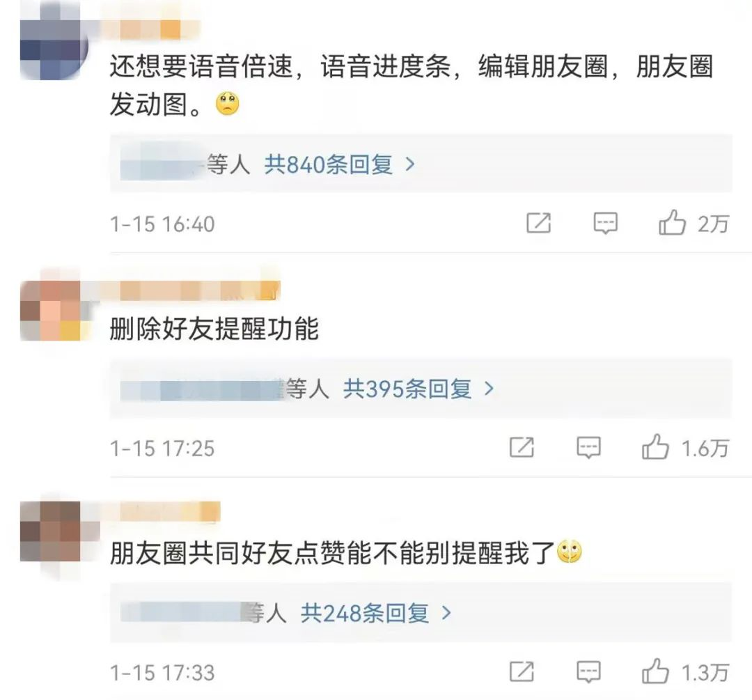752x700 pixels.
Task: Expand 共395条回复 thread
Action: tap(407, 389)
